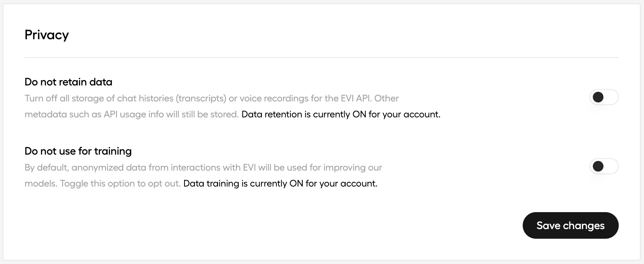The image size is (644, 264).
Task: Click the data retention description text
Action: click(x=212, y=98)
